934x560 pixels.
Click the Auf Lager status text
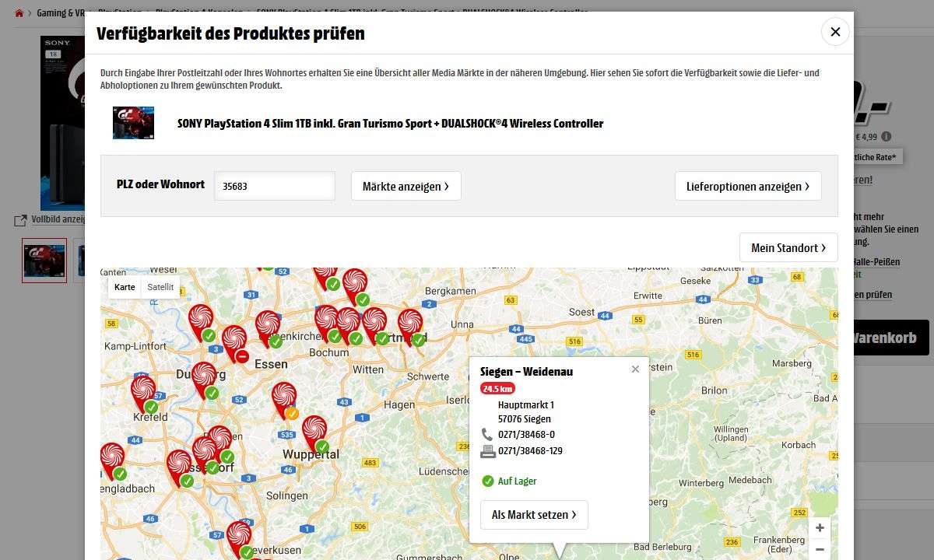[x=518, y=481]
